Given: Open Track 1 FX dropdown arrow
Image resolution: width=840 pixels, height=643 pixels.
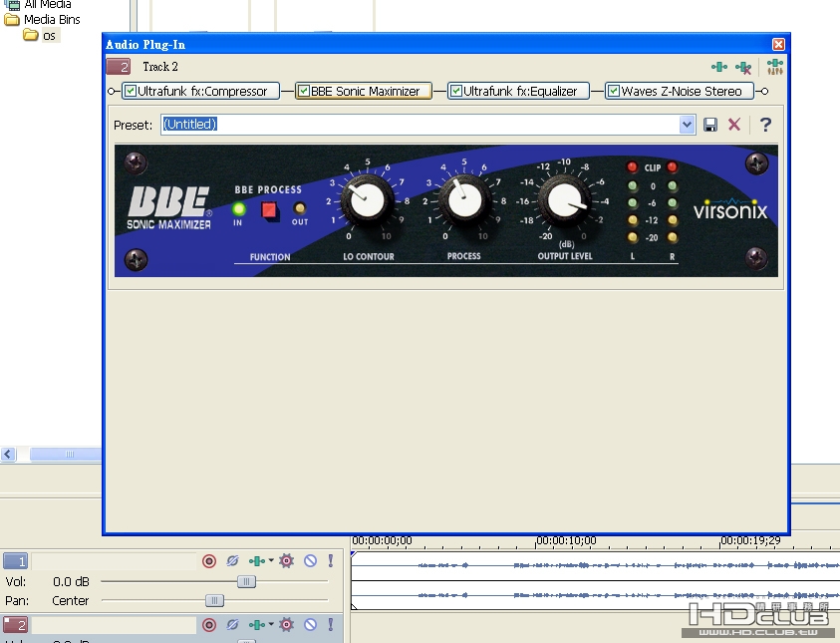Looking at the screenshot, I should click(271, 560).
